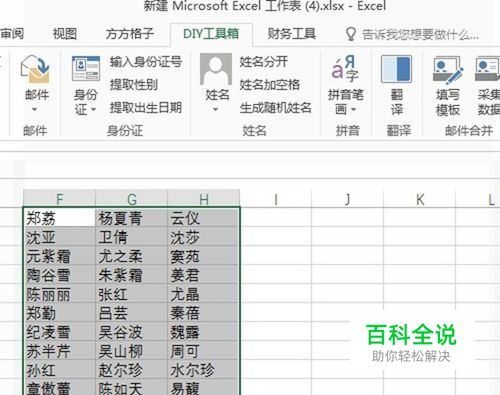Select cell containing 元紫霜
Screen dimensions: 500x395
point(60,256)
